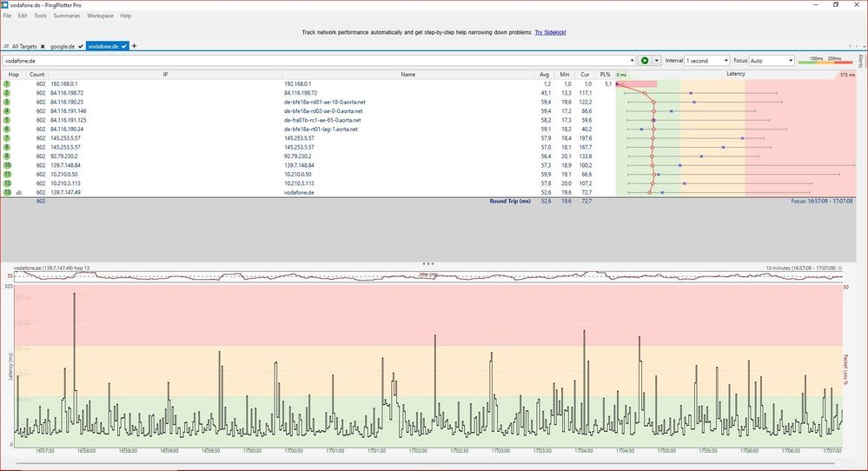Click the add new target plus tab
The width and height of the screenshot is (868, 471).
tap(134, 45)
